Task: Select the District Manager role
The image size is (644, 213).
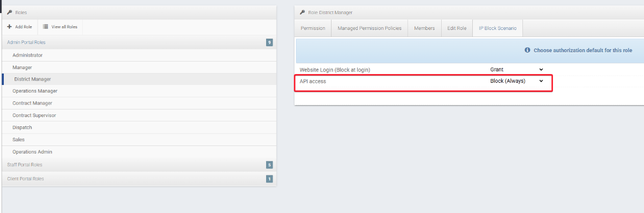Action: click(x=139, y=79)
